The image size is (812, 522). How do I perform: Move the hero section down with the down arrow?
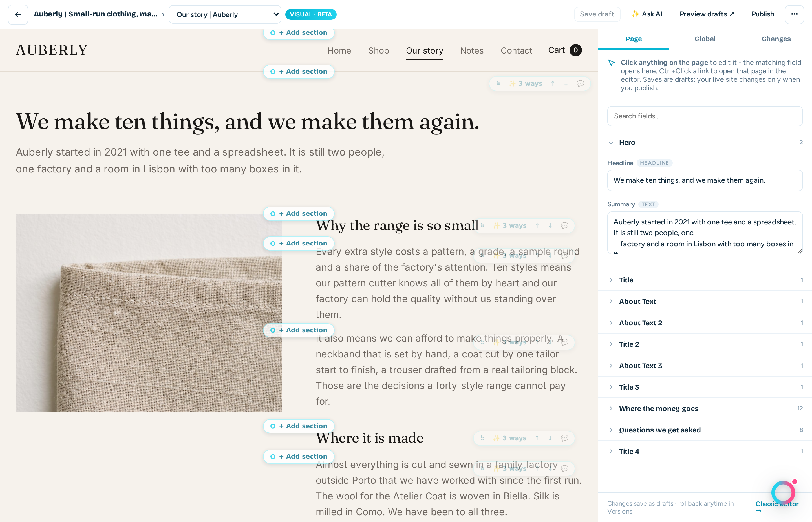coord(566,83)
